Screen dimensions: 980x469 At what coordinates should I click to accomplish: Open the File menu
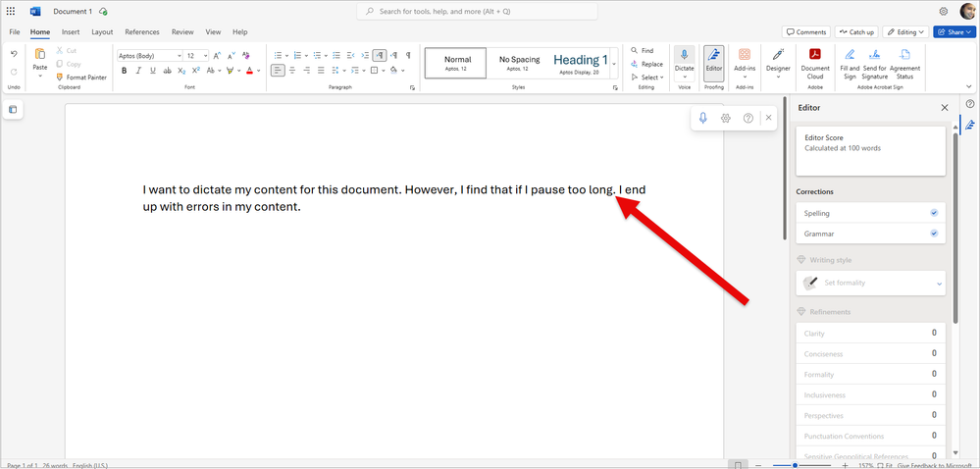tap(15, 32)
